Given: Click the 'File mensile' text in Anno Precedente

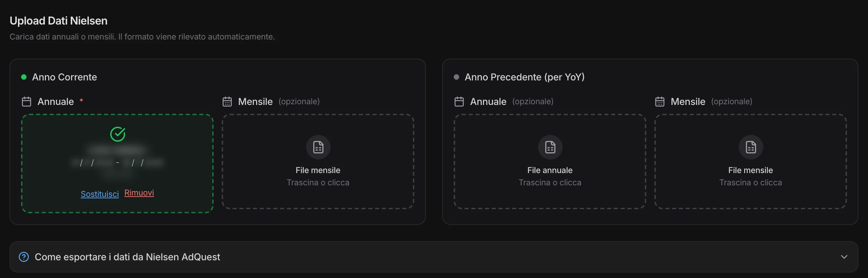Looking at the screenshot, I should click(x=751, y=170).
